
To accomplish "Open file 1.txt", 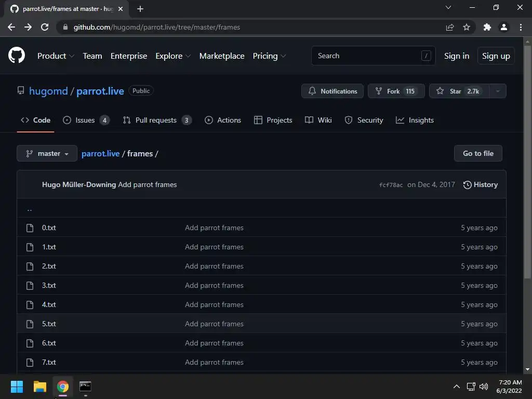I will click(x=49, y=247).
